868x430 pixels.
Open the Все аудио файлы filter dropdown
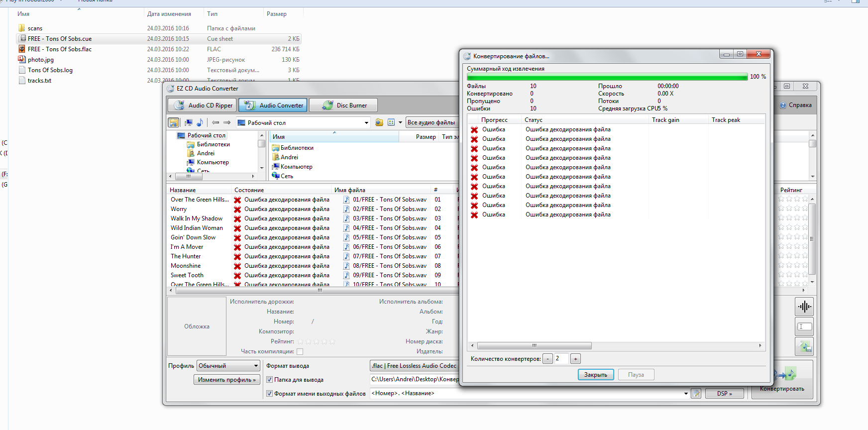431,122
